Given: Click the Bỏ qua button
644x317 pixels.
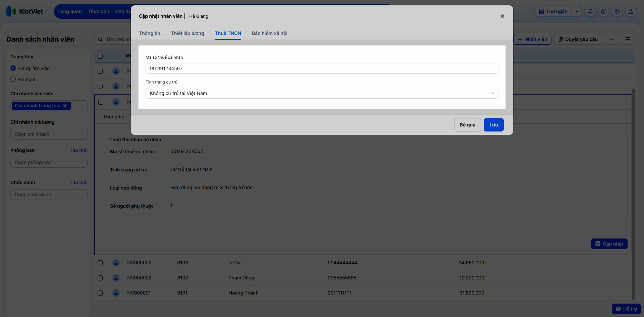Looking at the screenshot, I should click(x=468, y=125).
